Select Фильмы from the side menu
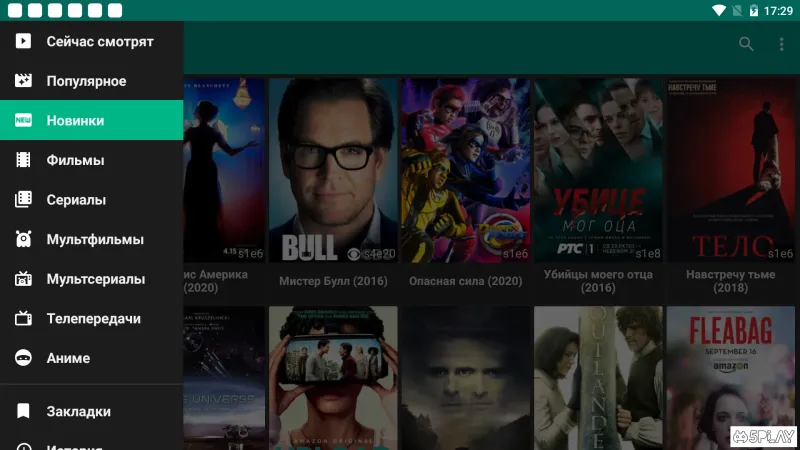Screen dimensions: 800x450 (x=75, y=160)
